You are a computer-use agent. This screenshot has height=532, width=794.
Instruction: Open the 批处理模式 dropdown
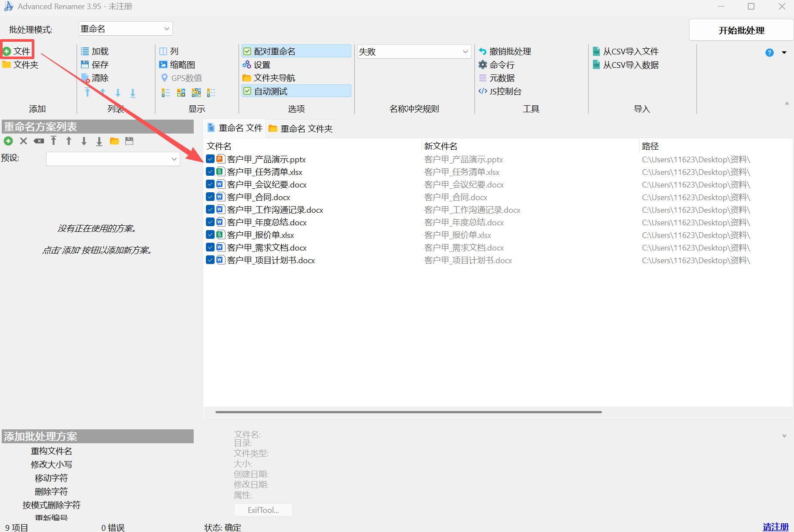tap(125, 29)
